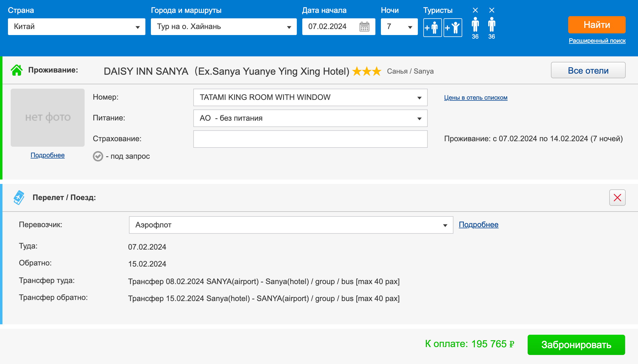Click the Обратно date 15.02.2024
Screen dimensions: 638x364
coord(147,264)
